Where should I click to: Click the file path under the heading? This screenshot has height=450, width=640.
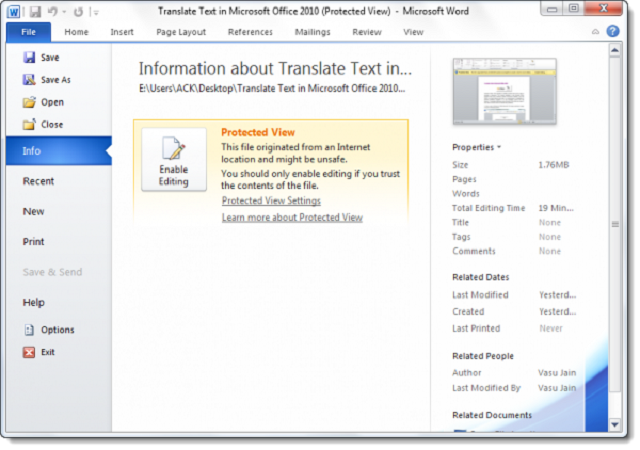[272, 88]
